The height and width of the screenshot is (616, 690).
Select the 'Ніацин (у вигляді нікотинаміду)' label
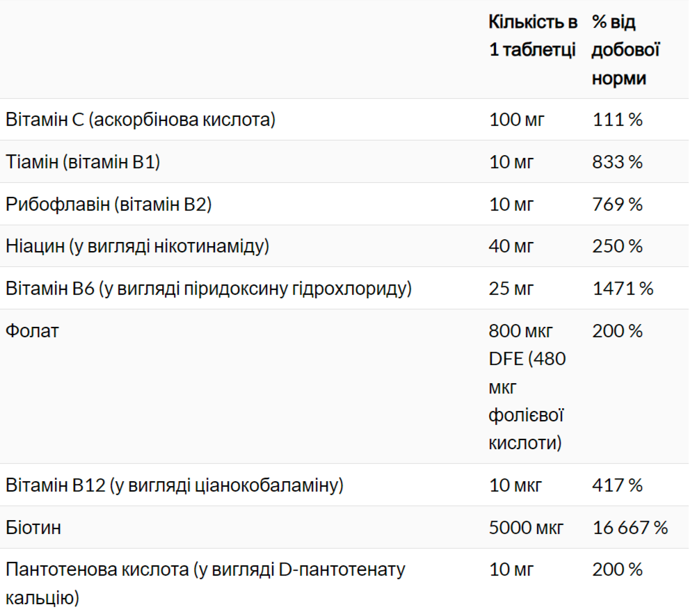137,246
